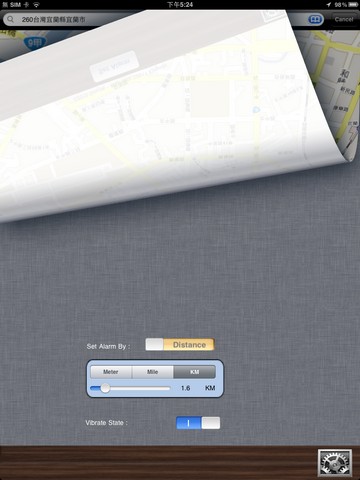Tap the 1.6 distance value
This screenshot has width=360, height=480.
click(186, 388)
